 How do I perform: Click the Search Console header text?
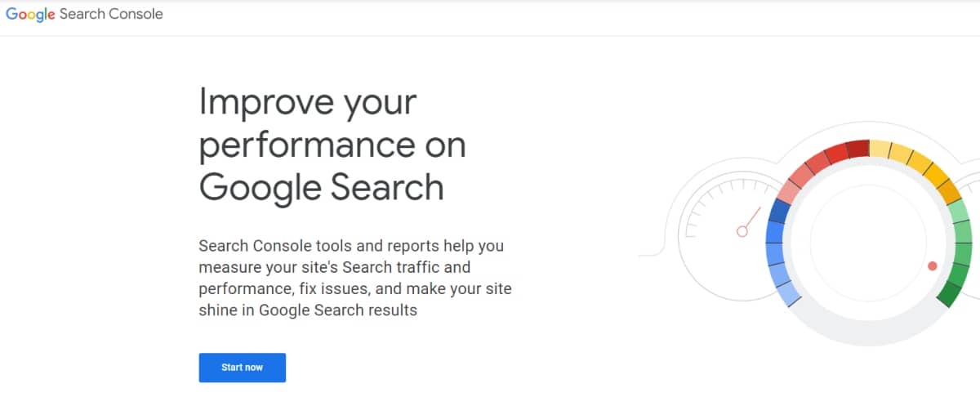point(111,15)
